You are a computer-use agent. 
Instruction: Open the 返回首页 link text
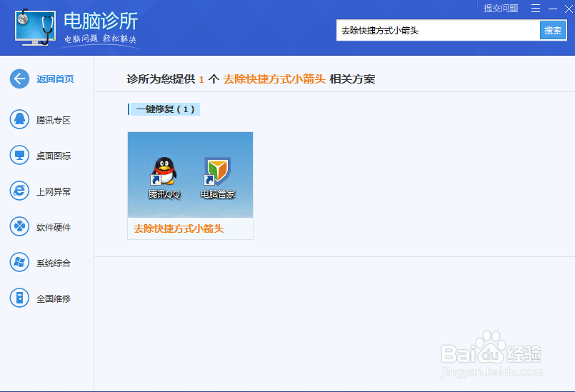tap(55, 79)
